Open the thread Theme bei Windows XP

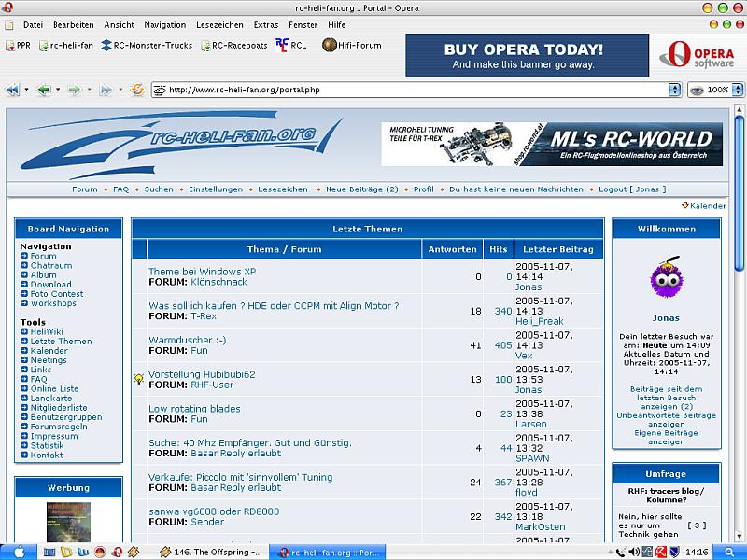click(202, 272)
